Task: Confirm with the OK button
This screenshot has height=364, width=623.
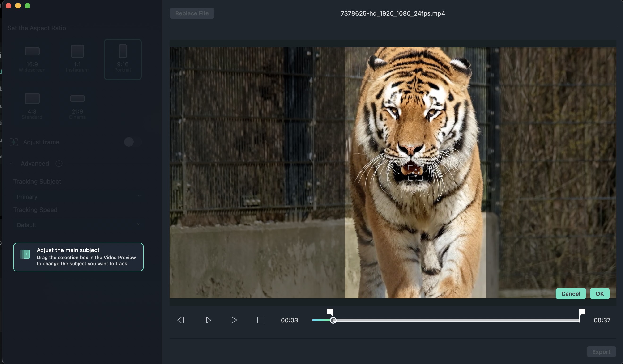Action: point(600,294)
